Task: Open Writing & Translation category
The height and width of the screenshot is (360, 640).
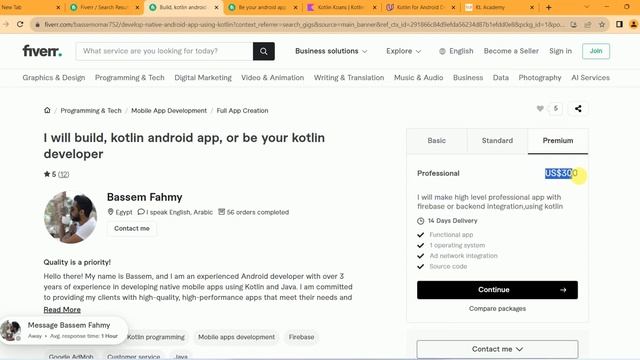Action: coord(349,78)
